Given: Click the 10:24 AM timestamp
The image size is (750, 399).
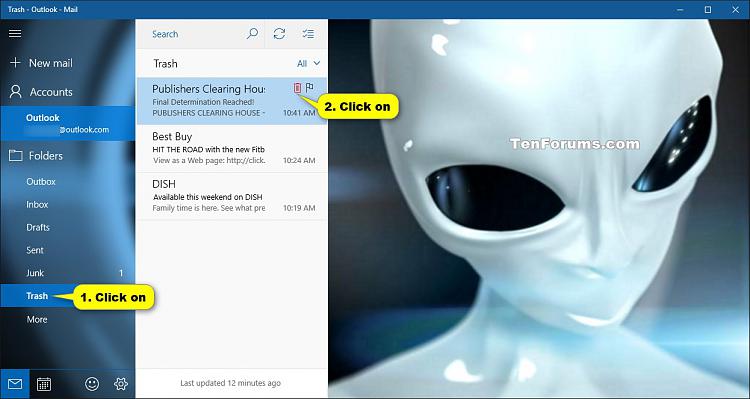Looking at the screenshot, I should [x=299, y=160].
